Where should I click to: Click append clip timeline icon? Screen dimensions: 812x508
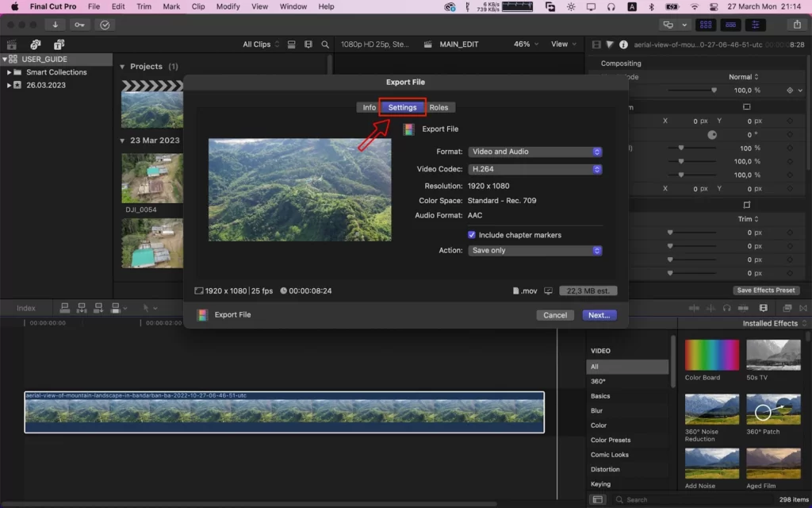click(98, 308)
